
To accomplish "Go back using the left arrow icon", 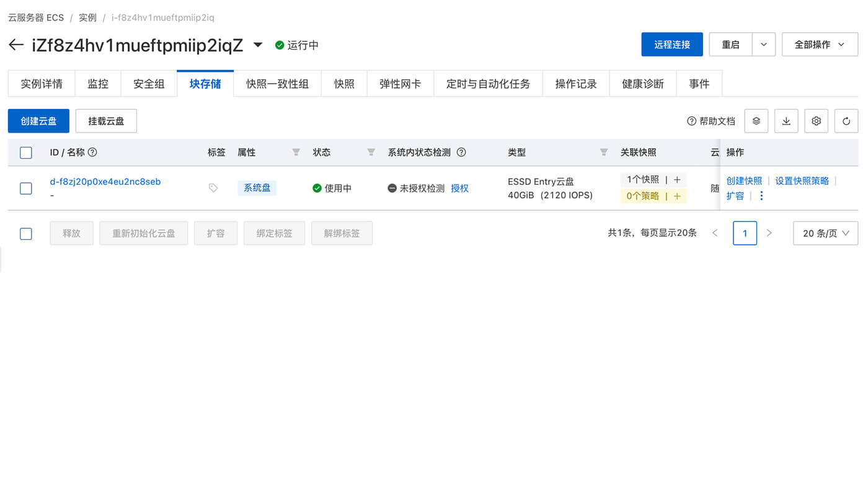I will coord(15,45).
